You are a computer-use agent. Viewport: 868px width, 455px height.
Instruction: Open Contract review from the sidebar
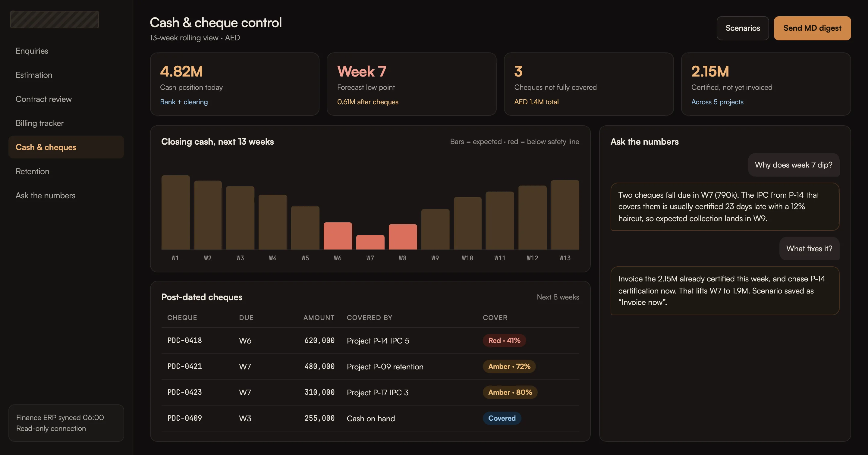pyautogui.click(x=66, y=99)
